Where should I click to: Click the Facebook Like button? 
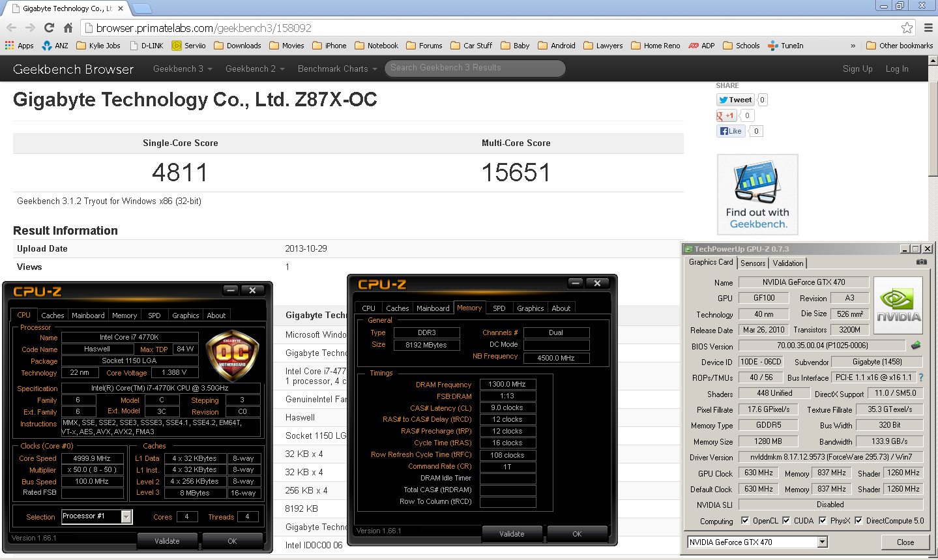pyautogui.click(x=731, y=131)
